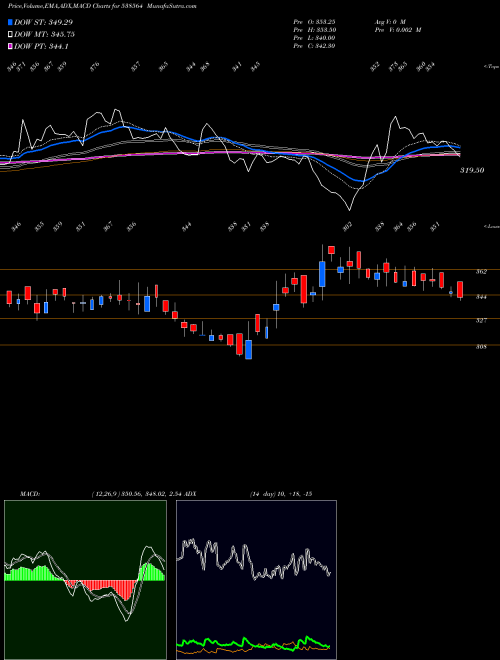The image size is (500, 660).
Task: Click the white DOW MT legend swatch
Action: (11, 35)
